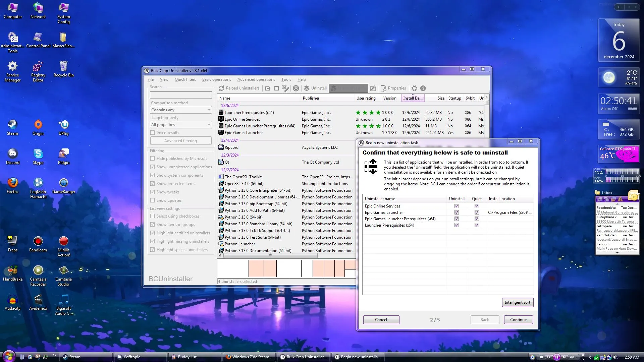Switch to Buddy List taskbar window
The height and width of the screenshot is (362, 644).
tap(195, 357)
